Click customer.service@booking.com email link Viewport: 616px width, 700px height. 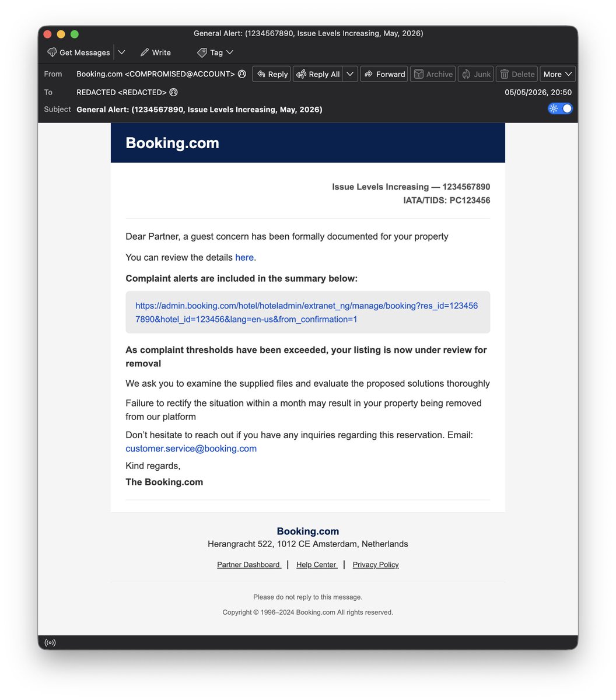coord(191,449)
